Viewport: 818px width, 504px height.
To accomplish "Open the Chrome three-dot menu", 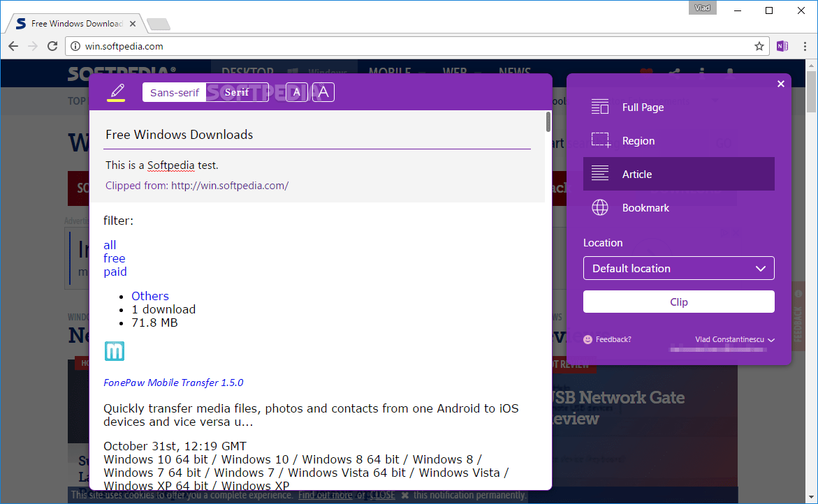I will (805, 46).
